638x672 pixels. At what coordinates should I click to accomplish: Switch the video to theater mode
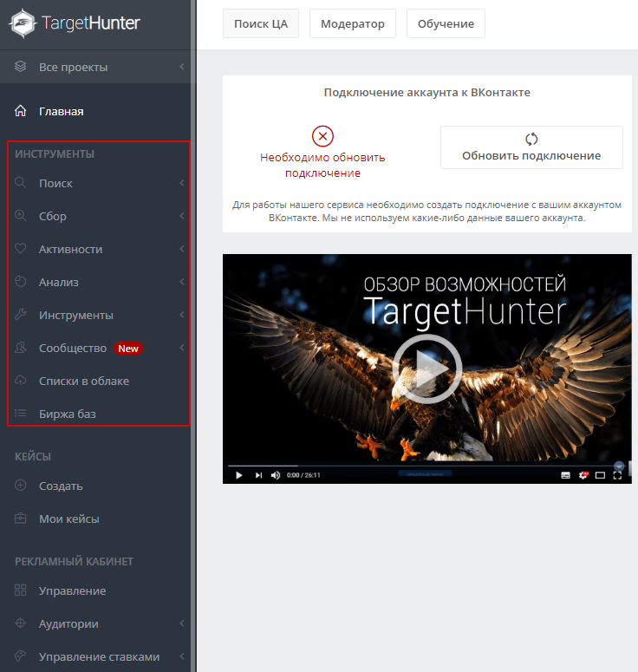(x=601, y=475)
